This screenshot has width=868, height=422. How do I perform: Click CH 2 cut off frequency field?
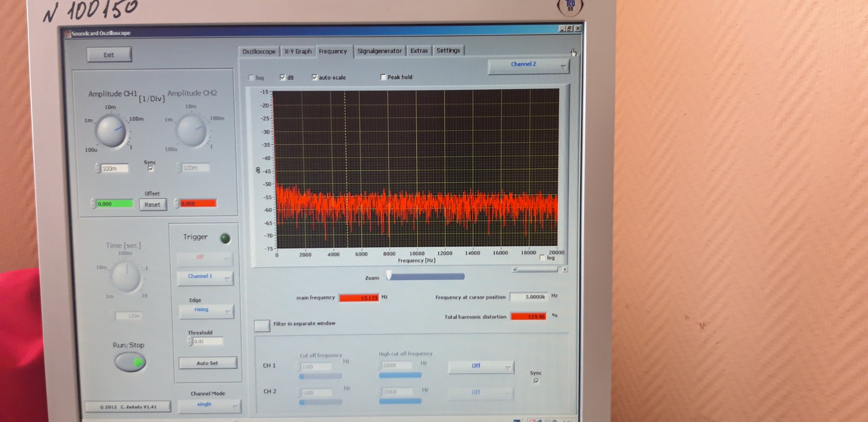coord(316,393)
